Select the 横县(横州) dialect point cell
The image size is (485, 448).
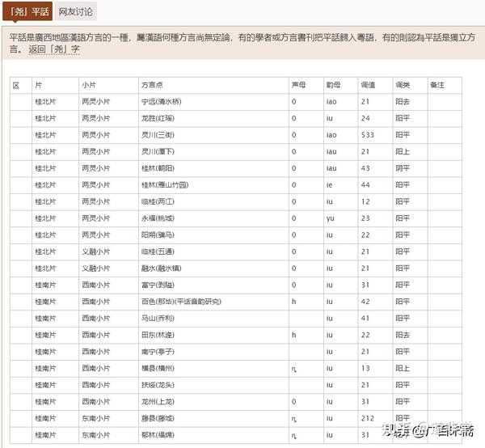click(213, 369)
